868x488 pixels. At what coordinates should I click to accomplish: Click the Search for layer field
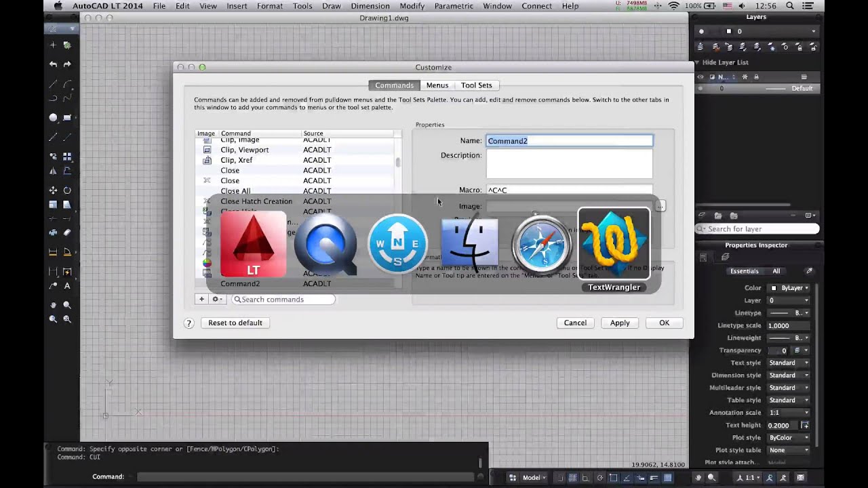[758, 229]
